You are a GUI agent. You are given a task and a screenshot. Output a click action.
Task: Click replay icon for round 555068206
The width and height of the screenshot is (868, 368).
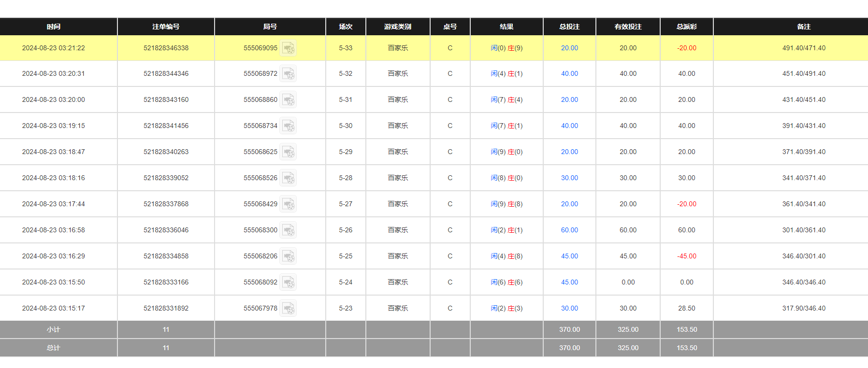point(289,256)
